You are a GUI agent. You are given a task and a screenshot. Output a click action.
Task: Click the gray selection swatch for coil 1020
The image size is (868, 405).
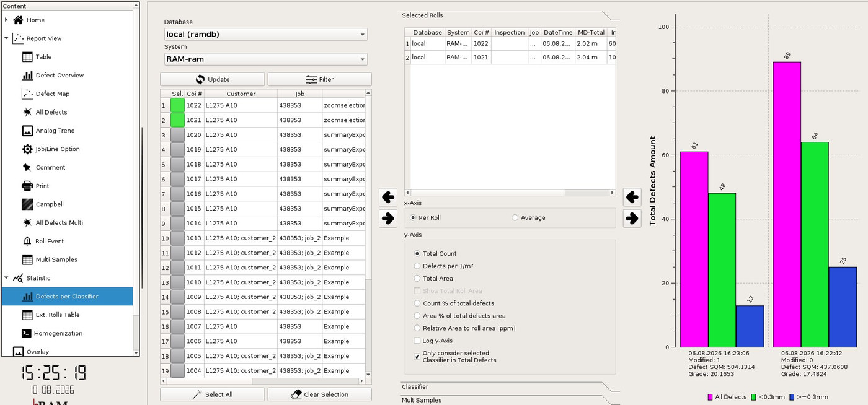(177, 135)
